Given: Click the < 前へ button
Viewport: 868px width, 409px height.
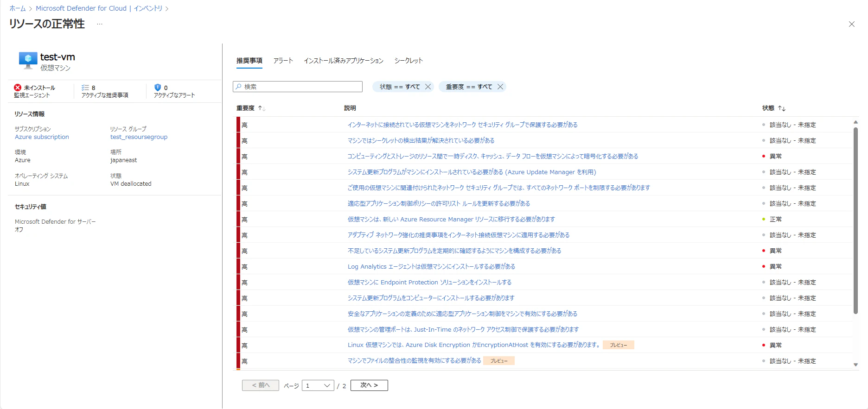Looking at the screenshot, I should pos(261,385).
